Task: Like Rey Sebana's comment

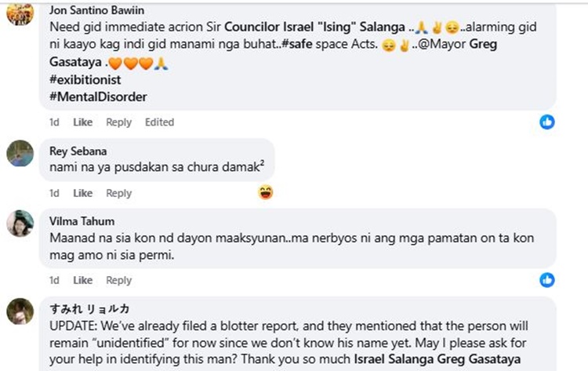Action: pyautogui.click(x=82, y=193)
